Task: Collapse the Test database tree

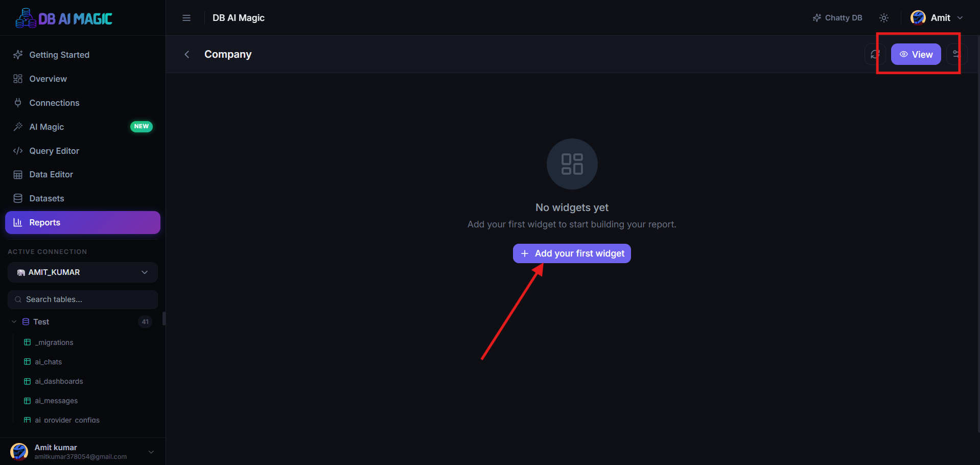Action: tap(14, 322)
